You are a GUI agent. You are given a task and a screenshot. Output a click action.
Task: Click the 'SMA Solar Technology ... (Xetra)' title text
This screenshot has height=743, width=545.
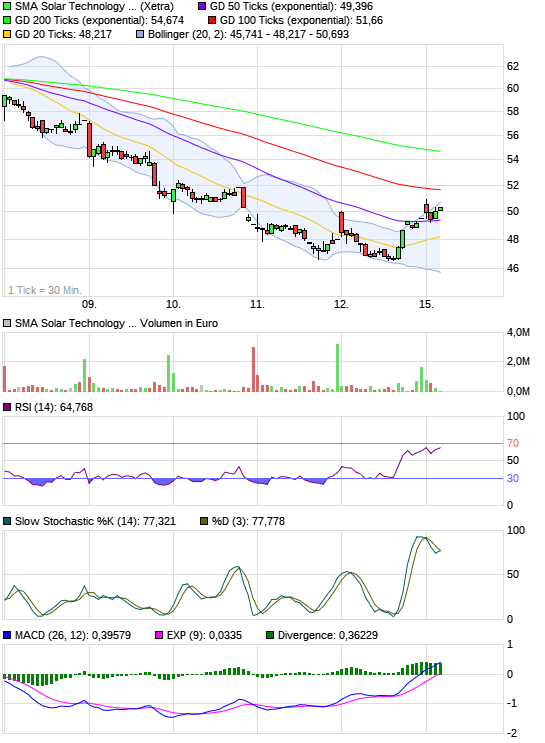point(94,7)
